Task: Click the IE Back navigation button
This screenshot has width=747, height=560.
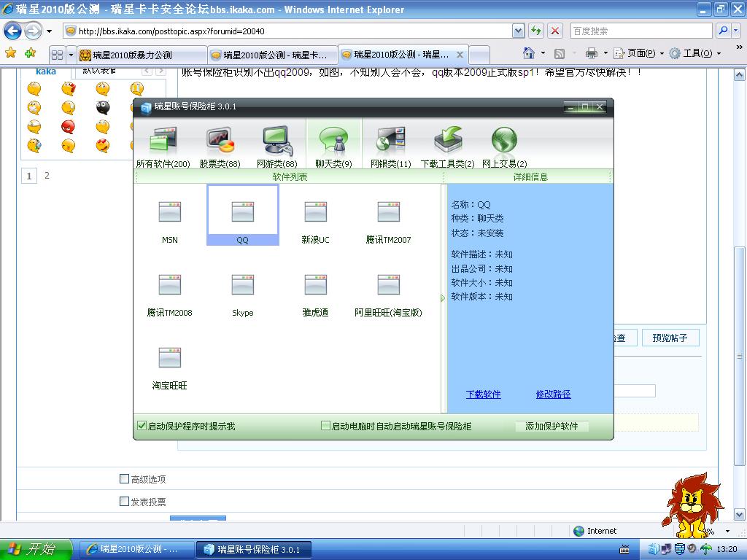Action: tap(13, 31)
